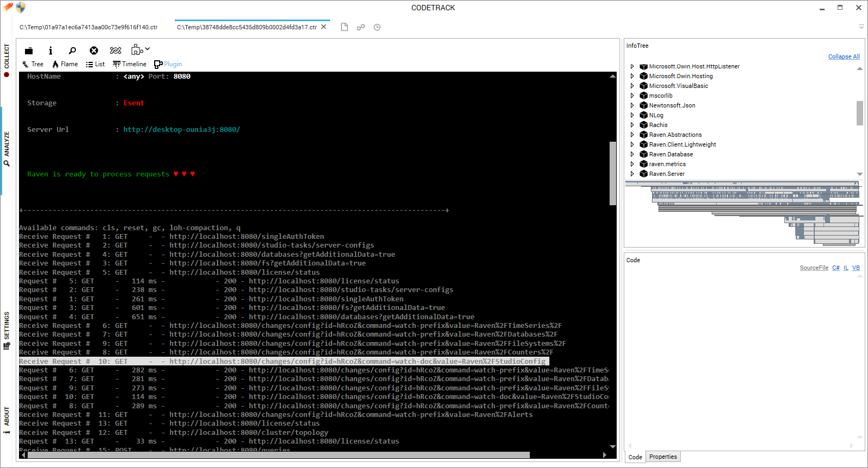This screenshot has height=468, width=868.
Task: Open the dropdown arrow beside puzzle icon
Action: tap(147, 49)
